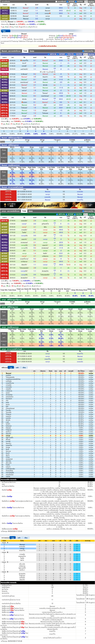
Task: Switch to the Home tab in Finland results
Action: [x=32, y=51]
